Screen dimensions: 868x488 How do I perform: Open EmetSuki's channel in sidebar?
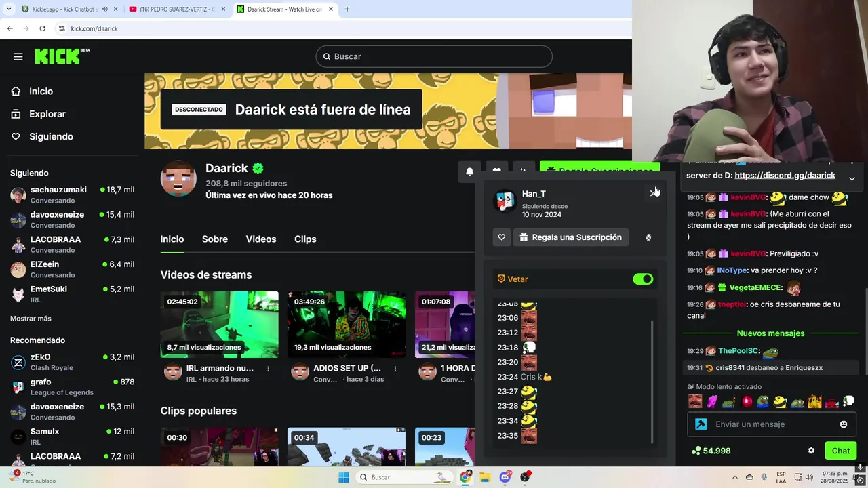point(72,294)
